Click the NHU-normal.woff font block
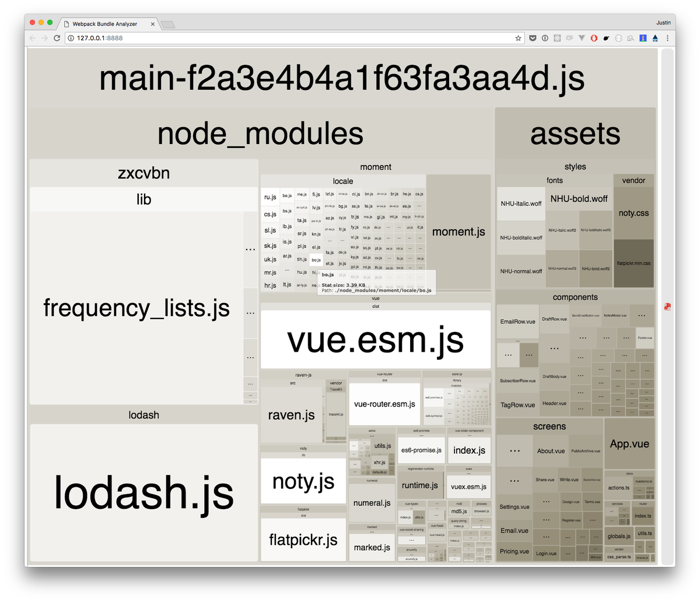Viewport: 700px width, 602px height. pyautogui.click(x=521, y=271)
